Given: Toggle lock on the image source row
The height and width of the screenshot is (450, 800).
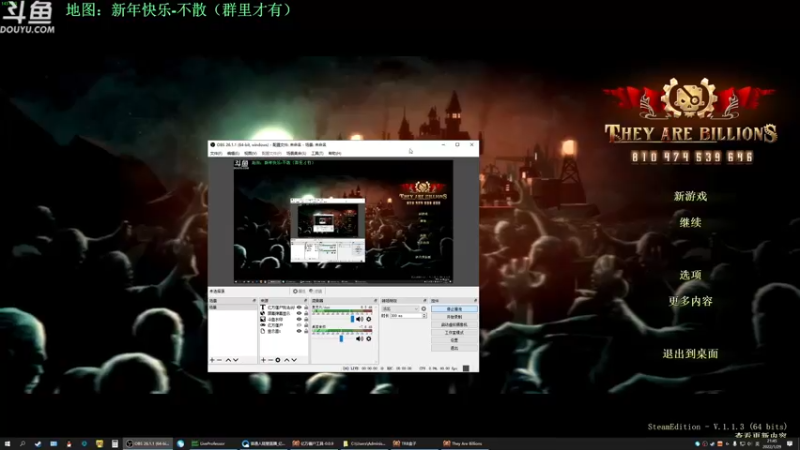Looking at the screenshot, I should click(x=306, y=319).
